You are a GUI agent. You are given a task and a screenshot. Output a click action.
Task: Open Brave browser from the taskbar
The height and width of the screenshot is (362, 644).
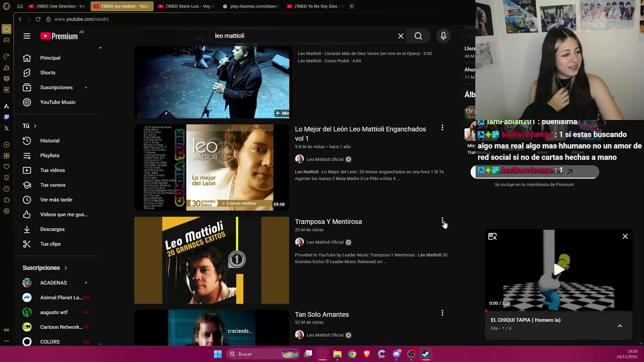367,354
